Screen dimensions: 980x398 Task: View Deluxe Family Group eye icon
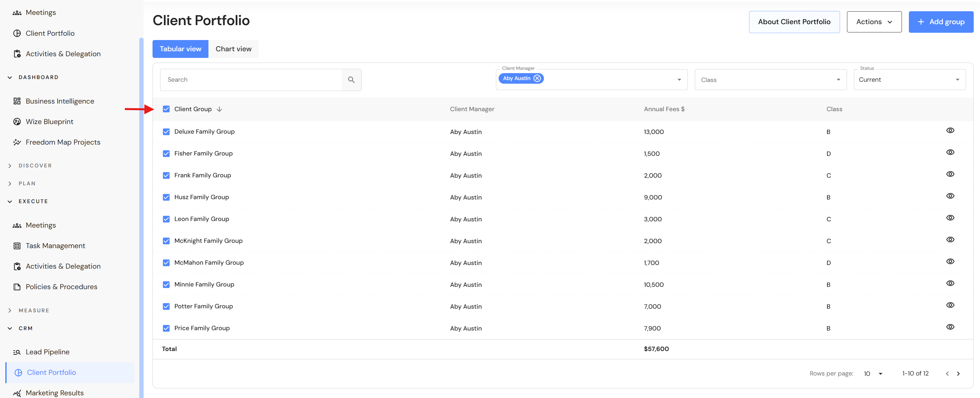950,130
